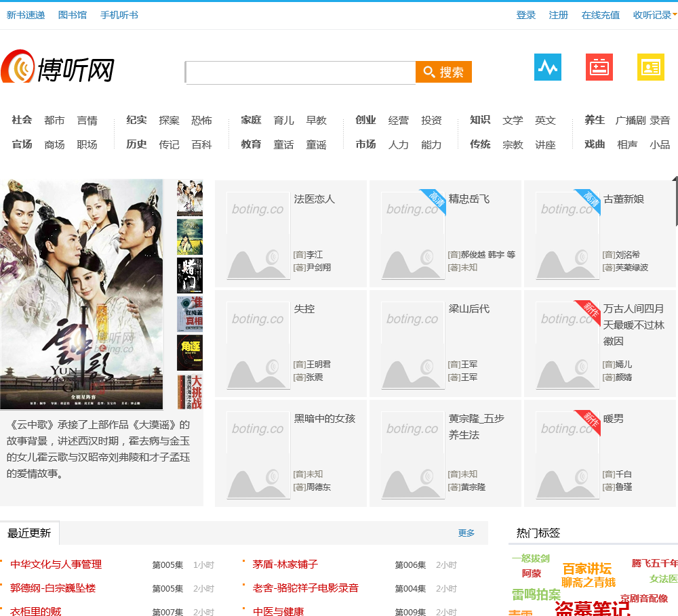This screenshot has width=678, height=616.
Task: Open the 英文 subcategory
Action: pos(545,120)
